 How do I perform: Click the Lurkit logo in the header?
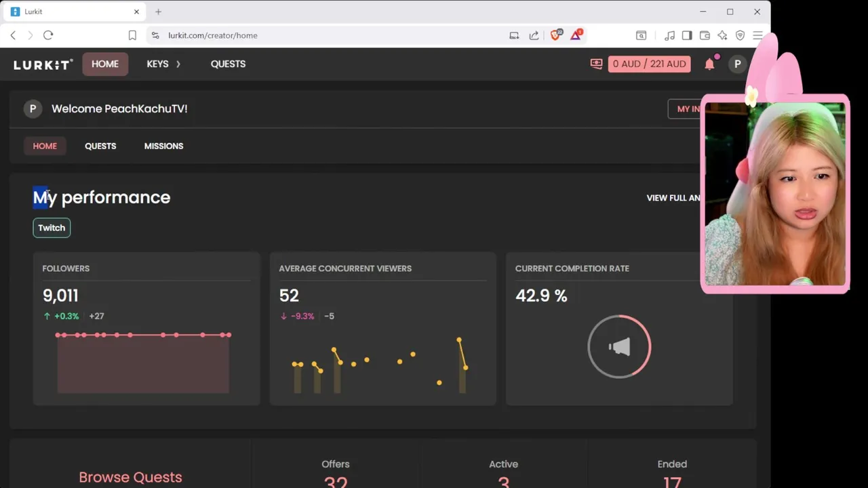43,64
